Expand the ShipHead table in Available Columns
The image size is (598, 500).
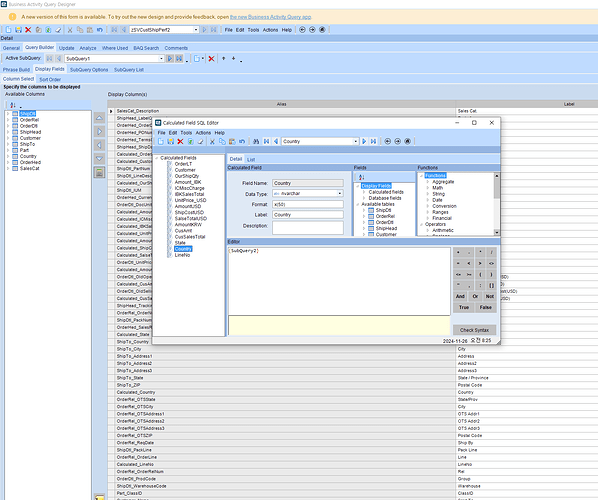[8, 132]
